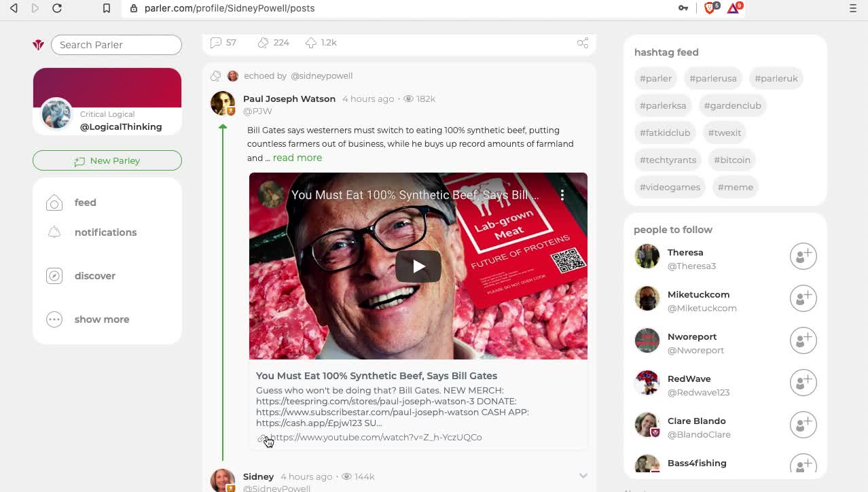Open the notifications bell icon
This screenshot has height=492, width=868.
tap(54, 232)
